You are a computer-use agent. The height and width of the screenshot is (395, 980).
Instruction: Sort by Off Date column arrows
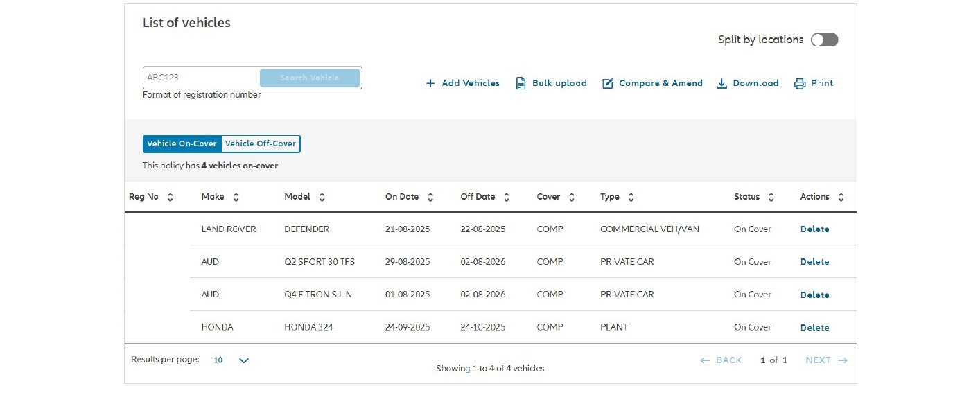pyautogui.click(x=506, y=197)
